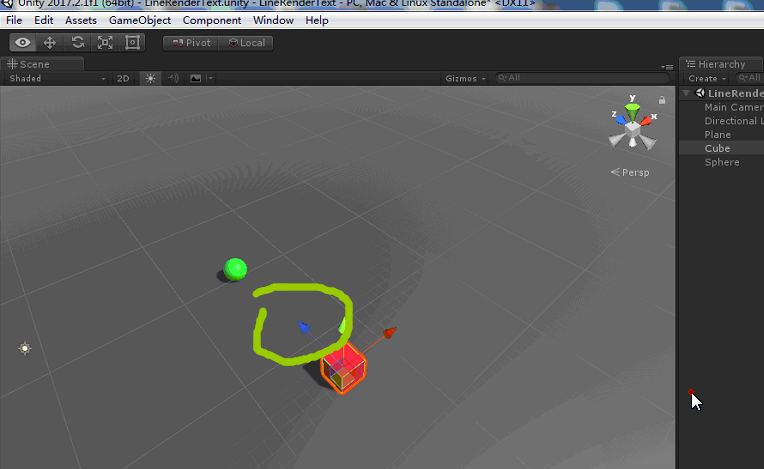
Task: Open Scene panel options menu
Action: pos(668,67)
